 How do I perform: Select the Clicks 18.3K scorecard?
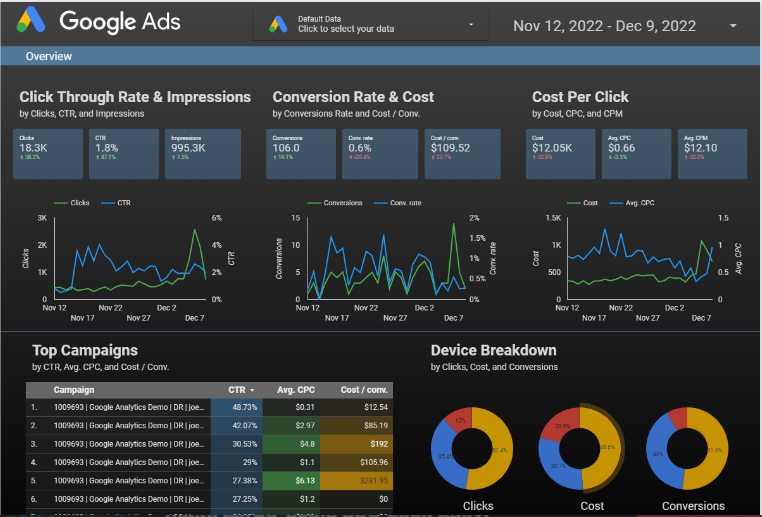(x=48, y=154)
